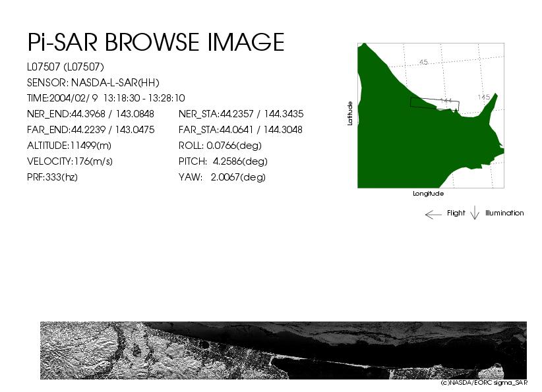This screenshot has height=392, width=542.
Task: Click the SENSOR: NASDA-L-SAR(HH) line
Action: click(x=93, y=82)
